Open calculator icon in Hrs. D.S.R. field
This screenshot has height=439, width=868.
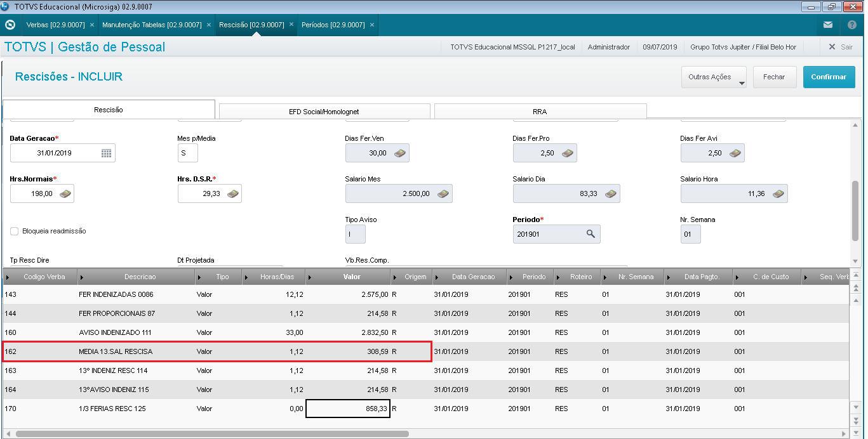[x=232, y=193]
